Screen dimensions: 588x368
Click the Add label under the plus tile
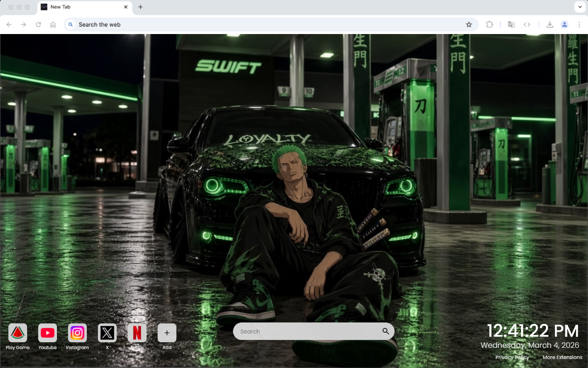click(x=167, y=347)
